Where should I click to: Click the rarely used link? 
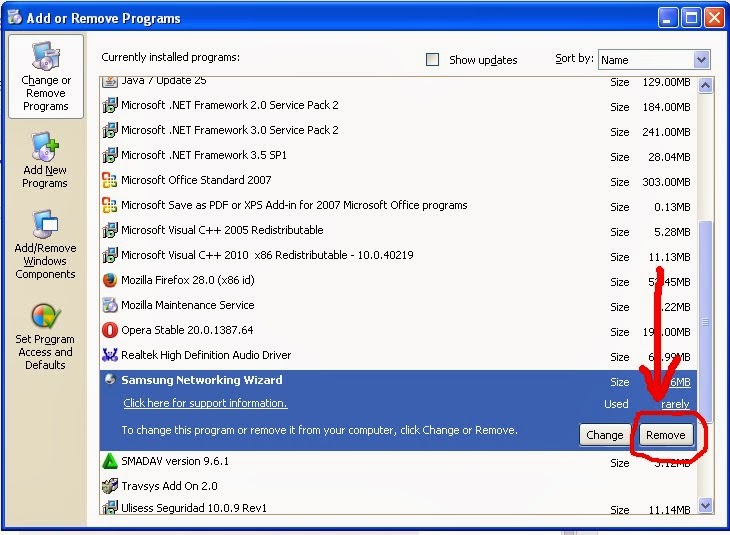(x=675, y=404)
